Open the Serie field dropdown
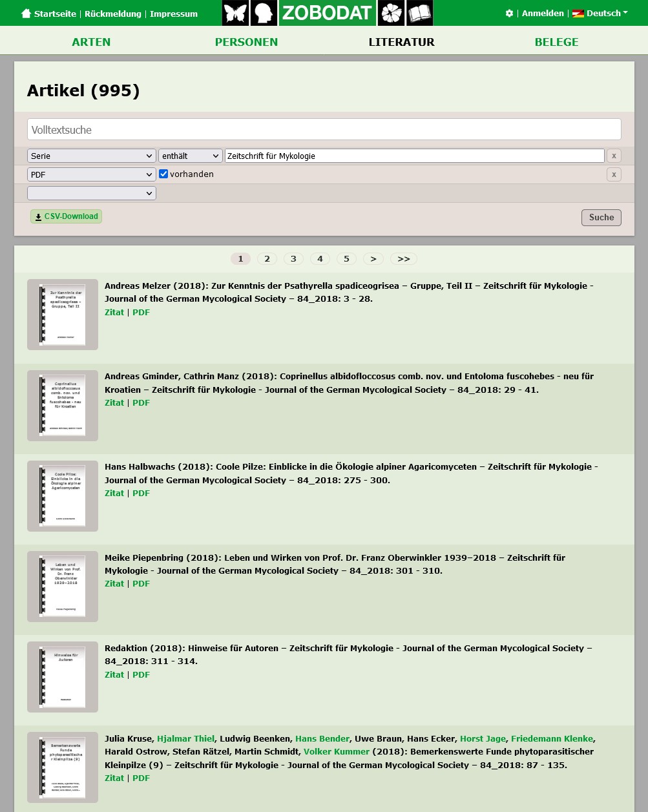The height and width of the screenshot is (812, 648). (91, 156)
